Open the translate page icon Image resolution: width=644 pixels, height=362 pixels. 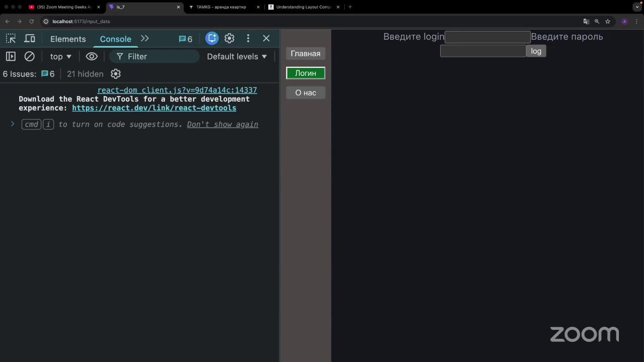[x=586, y=22]
